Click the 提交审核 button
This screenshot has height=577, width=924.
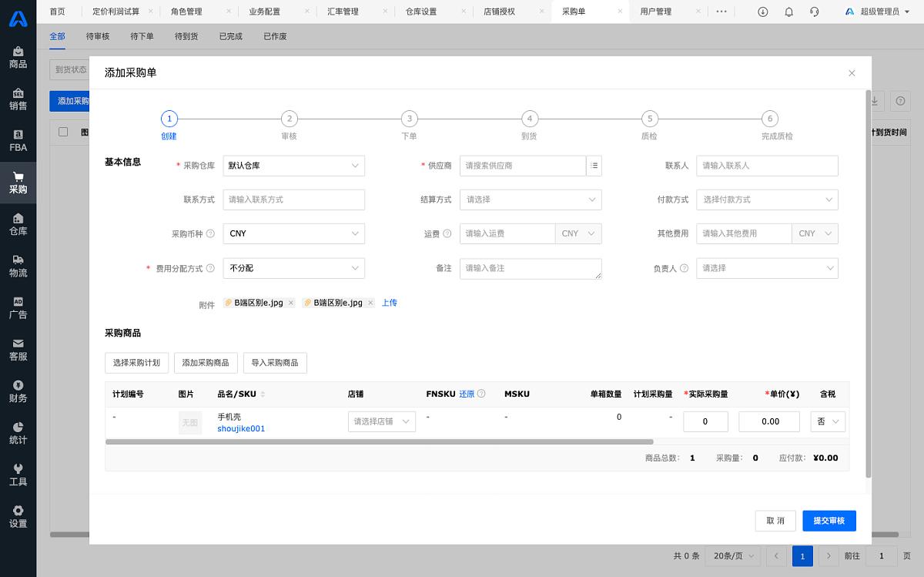[829, 521]
